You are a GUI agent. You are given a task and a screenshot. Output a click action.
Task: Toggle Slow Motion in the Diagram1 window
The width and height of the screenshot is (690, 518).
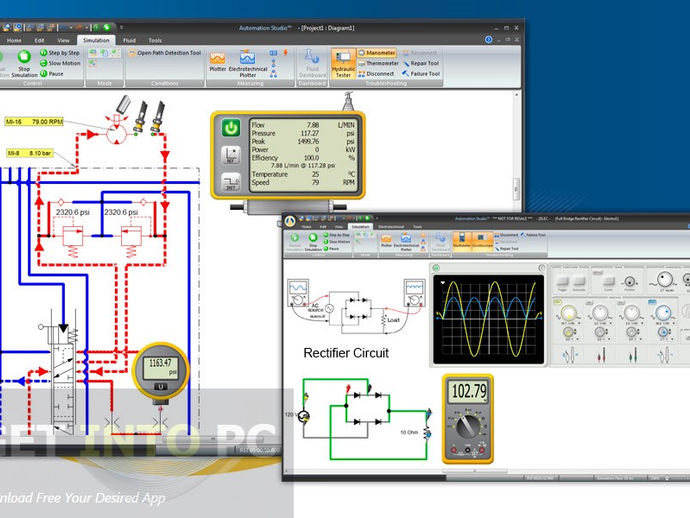pos(60,63)
